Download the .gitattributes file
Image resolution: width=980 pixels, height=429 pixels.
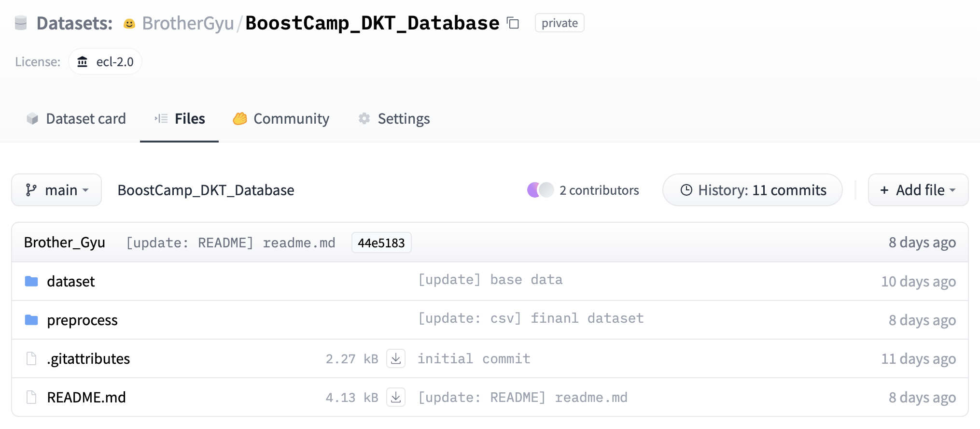pos(396,358)
